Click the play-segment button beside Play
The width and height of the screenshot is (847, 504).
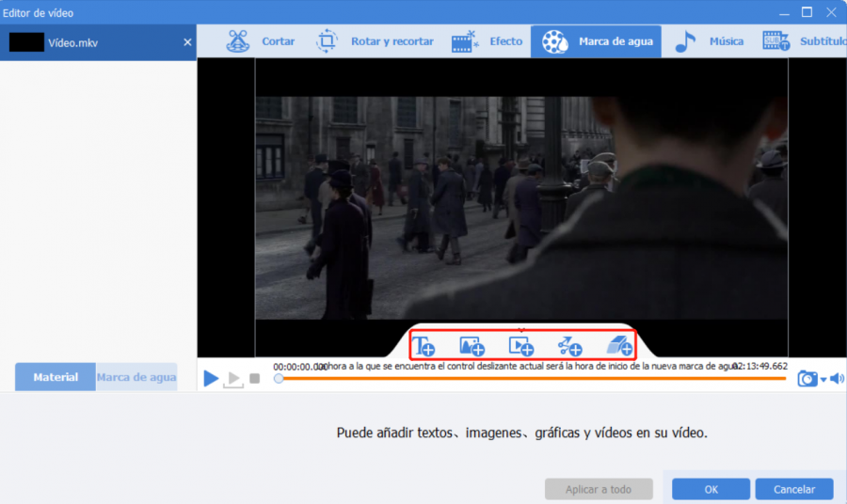[233, 379]
